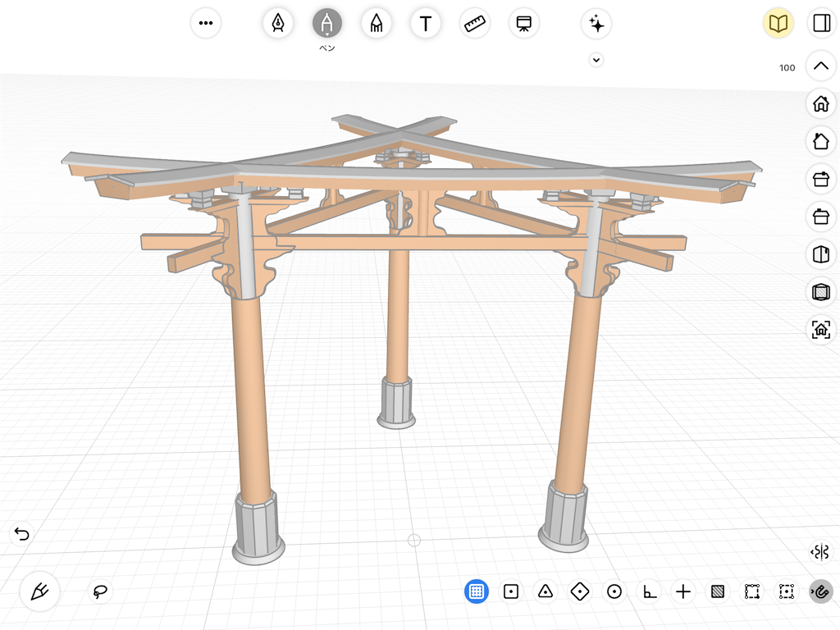
Task: Undo the last action
Action: pyautogui.click(x=21, y=533)
